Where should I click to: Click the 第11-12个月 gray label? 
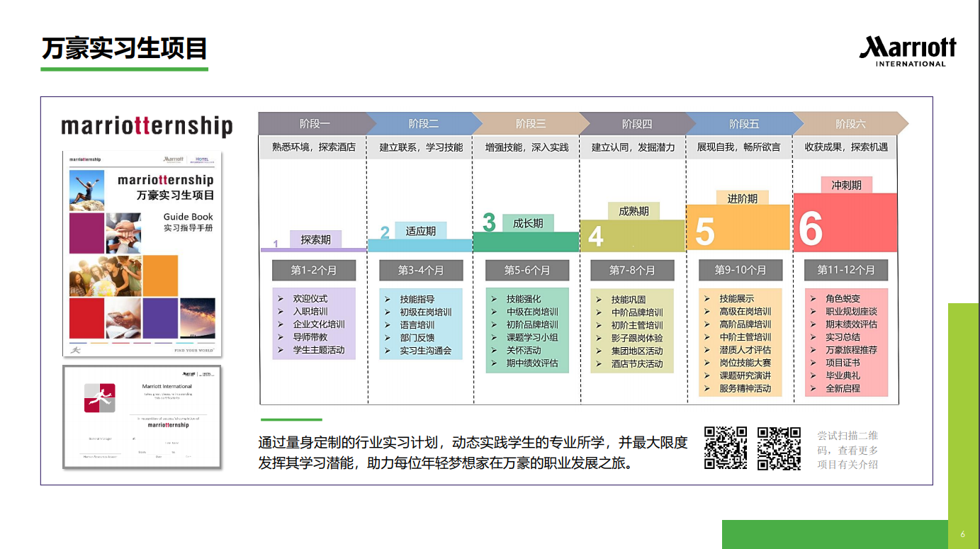coord(846,270)
